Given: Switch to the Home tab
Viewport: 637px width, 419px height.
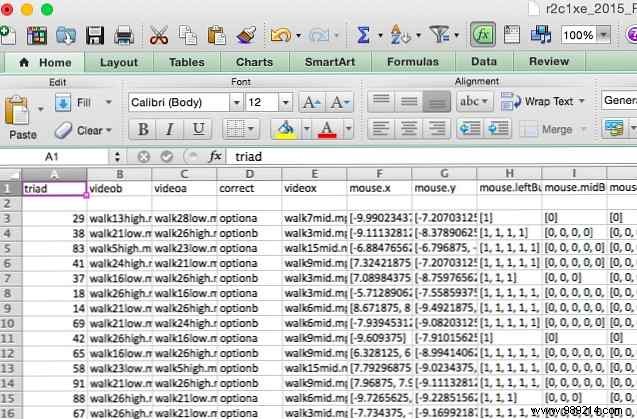Looking at the screenshot, I should click(x=46, y=63).
